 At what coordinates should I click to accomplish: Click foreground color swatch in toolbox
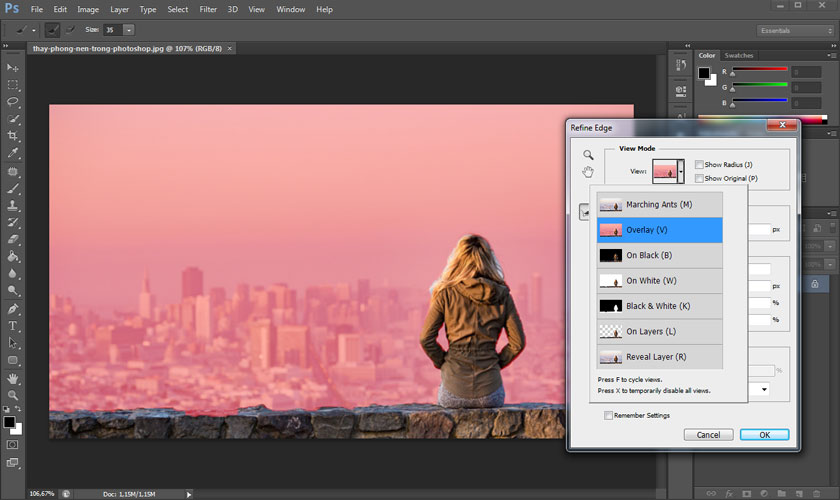pyautogui.click(x=9, y=422)
